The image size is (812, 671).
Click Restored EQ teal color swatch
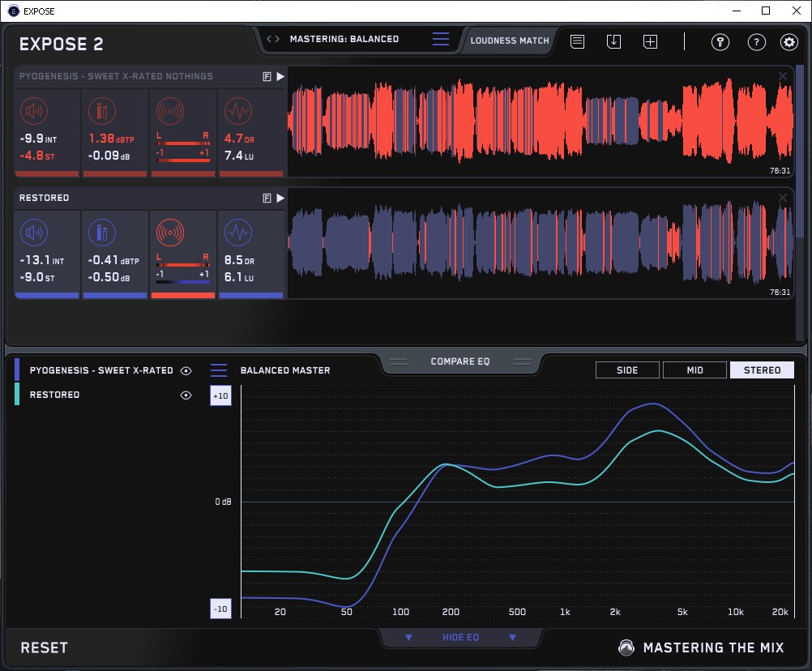pos(17,394)
